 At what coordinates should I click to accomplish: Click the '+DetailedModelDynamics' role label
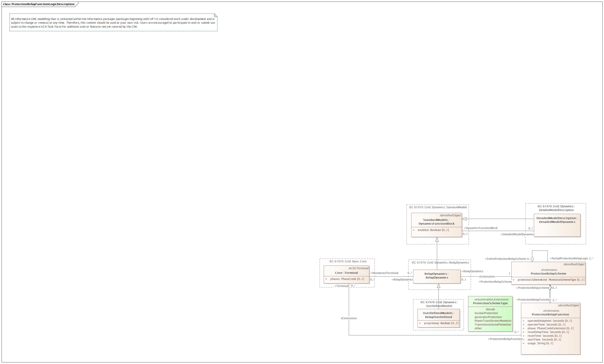[517, 235]
